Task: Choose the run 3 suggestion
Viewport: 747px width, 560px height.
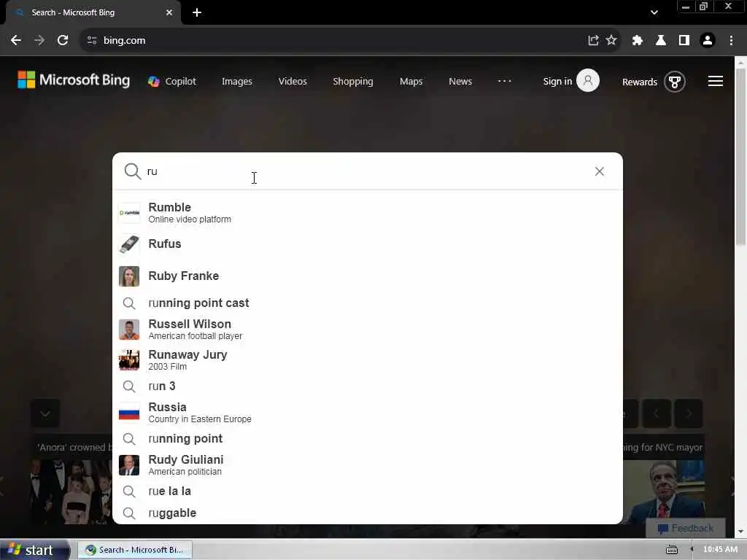Action: click(x=368, y=386)
